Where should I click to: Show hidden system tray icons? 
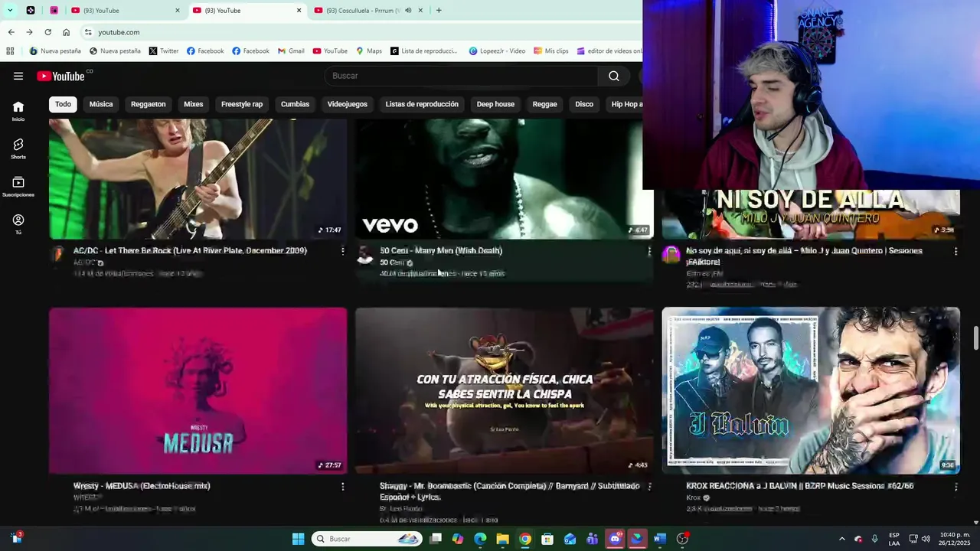[842, 539]
